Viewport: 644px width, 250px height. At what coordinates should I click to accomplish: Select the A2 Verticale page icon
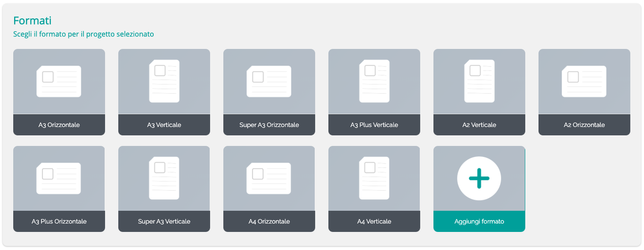479,81
